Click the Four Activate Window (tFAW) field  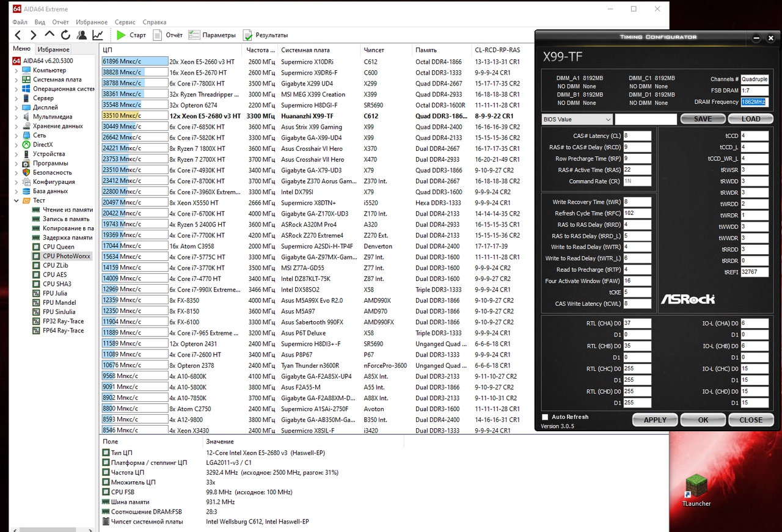point(637,281)
